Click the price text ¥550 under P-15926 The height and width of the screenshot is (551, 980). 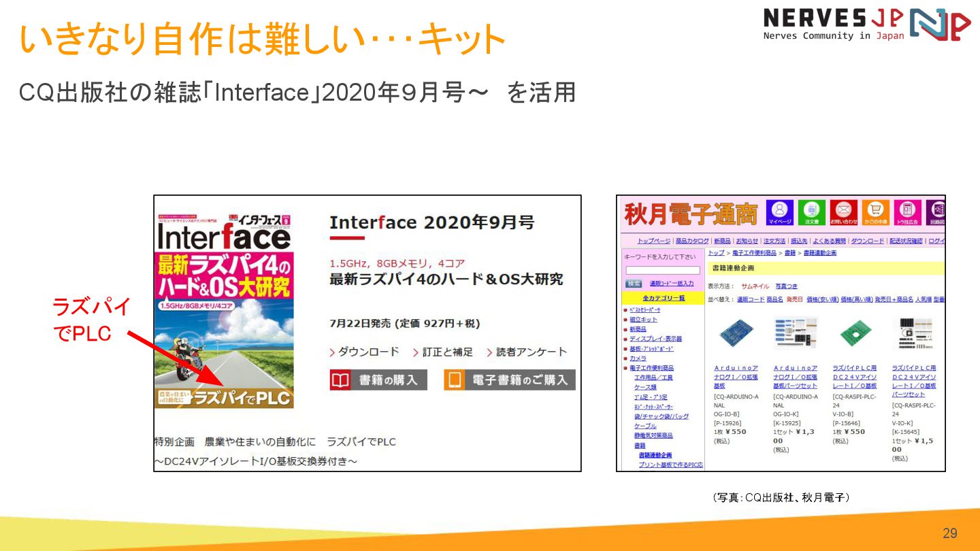(x=736, y=432)
